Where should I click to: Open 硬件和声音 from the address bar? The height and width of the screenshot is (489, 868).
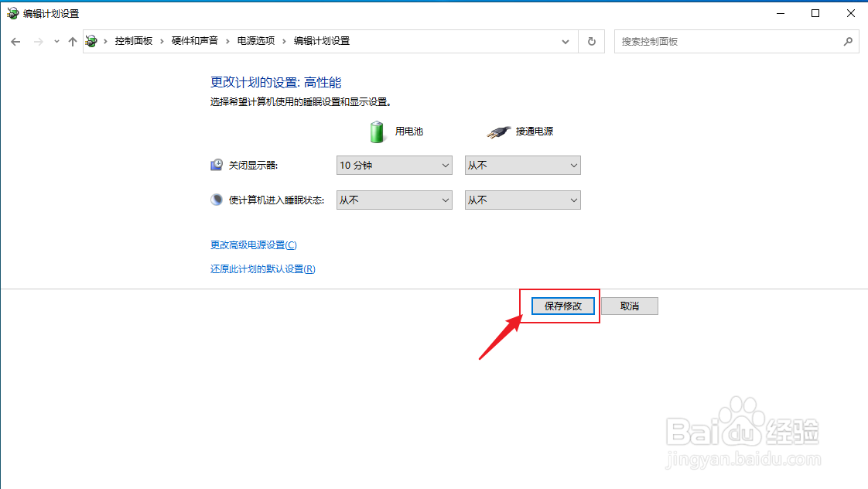pos(196,41)
